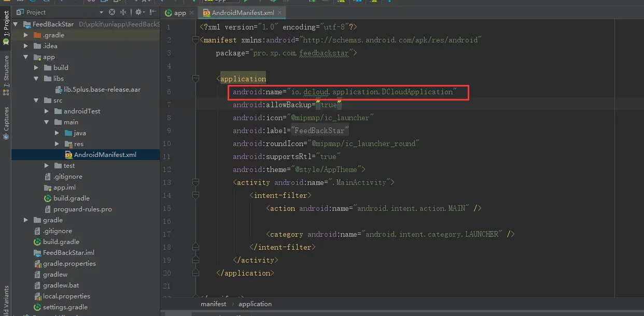Click the scroll from source target icon
Screen dimensions: 644x316
pyautogui.click(x=113, y=12)
